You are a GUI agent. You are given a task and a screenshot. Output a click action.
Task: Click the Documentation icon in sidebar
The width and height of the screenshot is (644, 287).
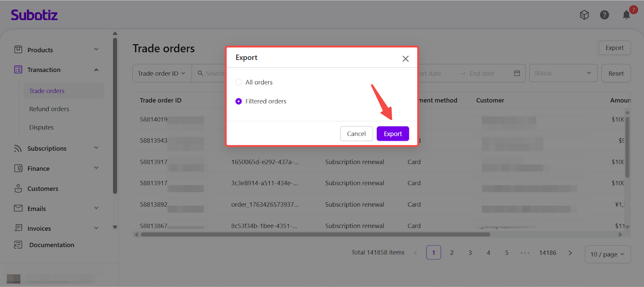click(18, 245)
